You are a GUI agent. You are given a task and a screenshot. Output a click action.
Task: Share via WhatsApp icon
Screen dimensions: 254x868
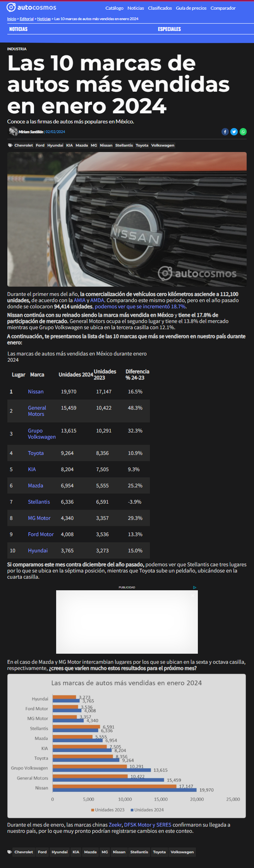[243, 132]
